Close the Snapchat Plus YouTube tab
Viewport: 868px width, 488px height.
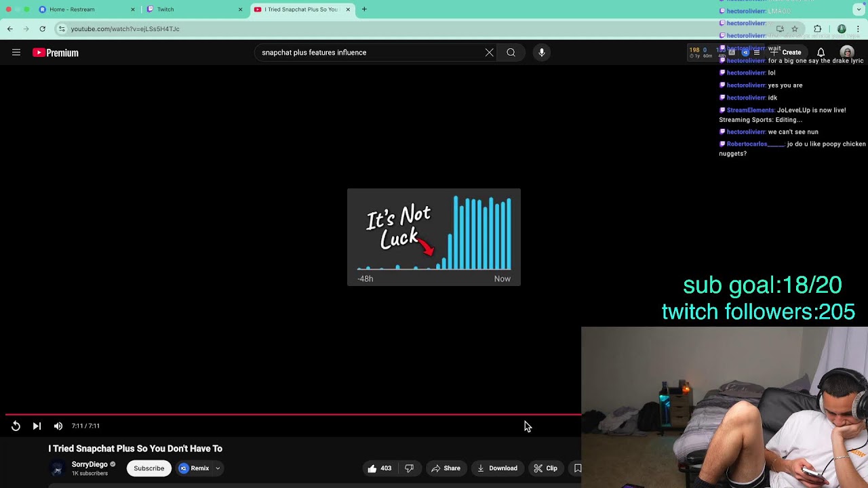(348, 9)
